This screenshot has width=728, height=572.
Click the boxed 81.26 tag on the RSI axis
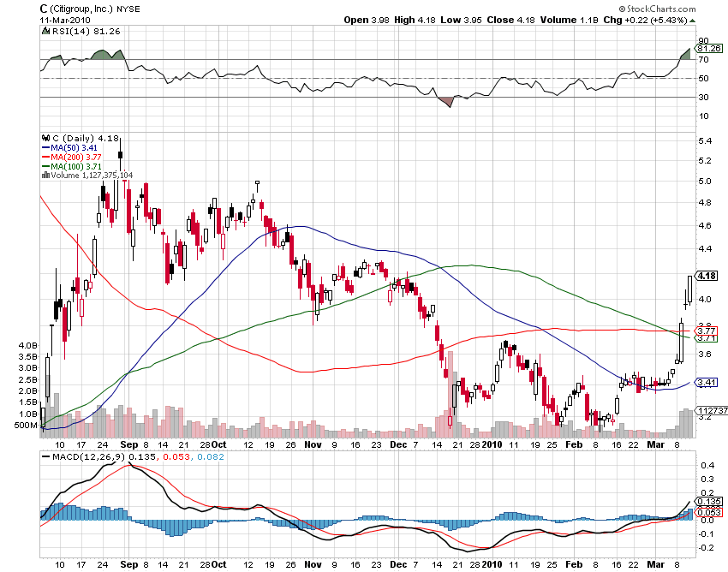(x=708, y=48)
